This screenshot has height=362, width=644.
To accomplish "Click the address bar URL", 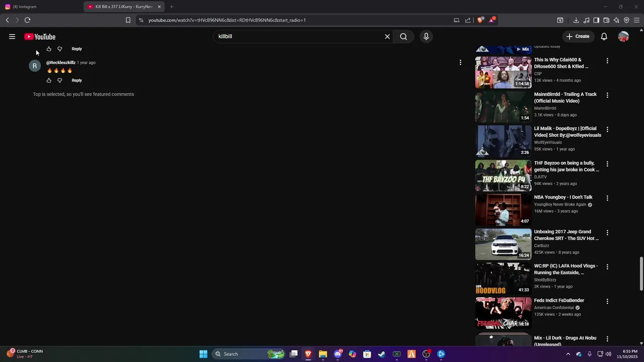I will [227, 20].
